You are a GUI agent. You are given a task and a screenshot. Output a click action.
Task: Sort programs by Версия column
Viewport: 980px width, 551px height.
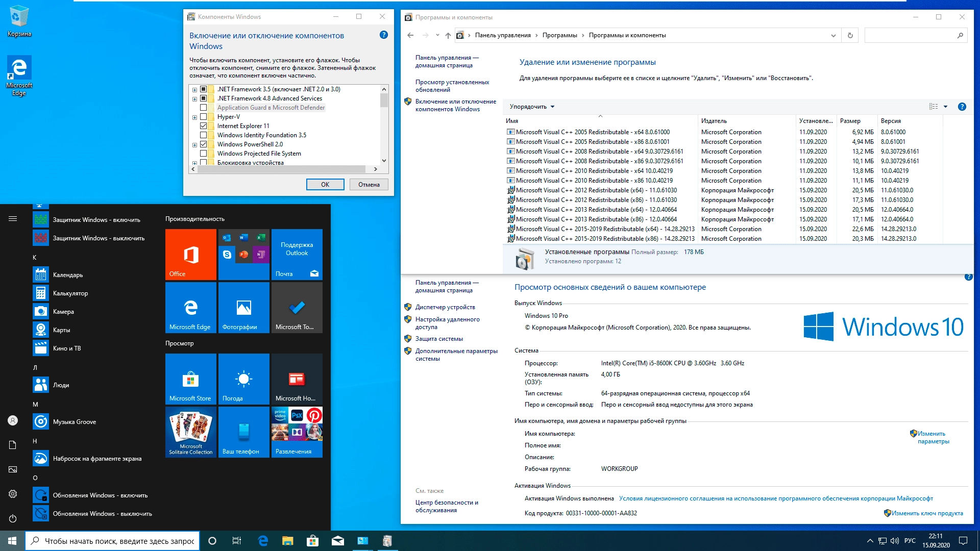(910, 121)
